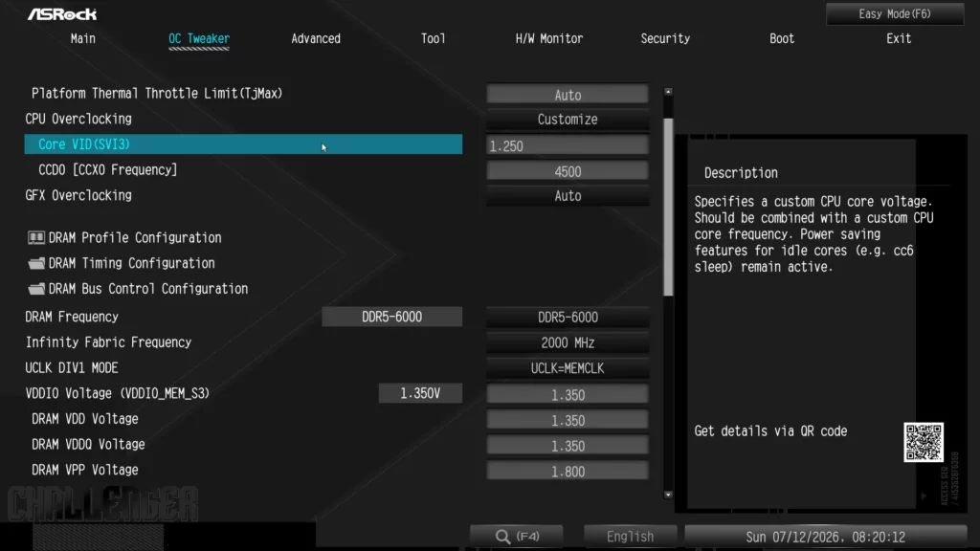Select the DRAM Frequency label
Screen dimensions: 980x551
coord(72,317)
